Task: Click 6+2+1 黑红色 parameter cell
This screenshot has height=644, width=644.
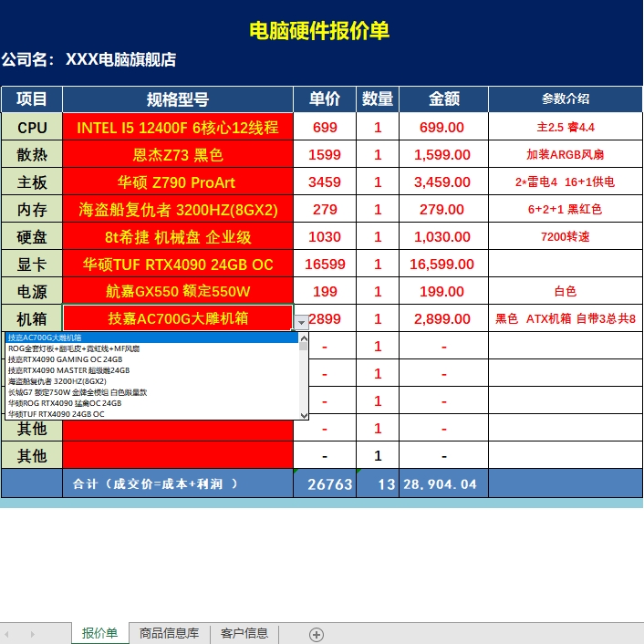Action: 566,210
